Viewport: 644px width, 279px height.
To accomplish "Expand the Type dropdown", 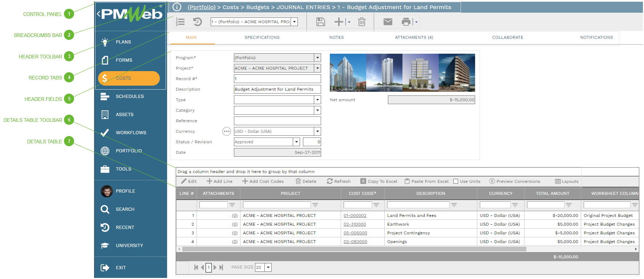I will [x=317, y=100].
